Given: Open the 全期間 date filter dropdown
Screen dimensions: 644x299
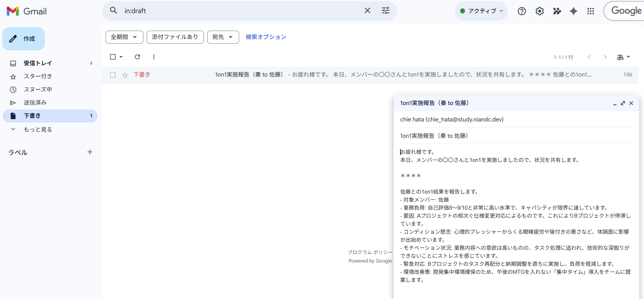Looking at the screenshot, I should 124,37.
